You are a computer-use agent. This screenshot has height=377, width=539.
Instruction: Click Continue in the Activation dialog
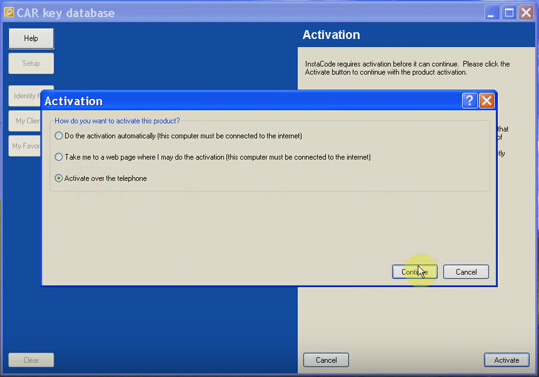coord(415,272)
